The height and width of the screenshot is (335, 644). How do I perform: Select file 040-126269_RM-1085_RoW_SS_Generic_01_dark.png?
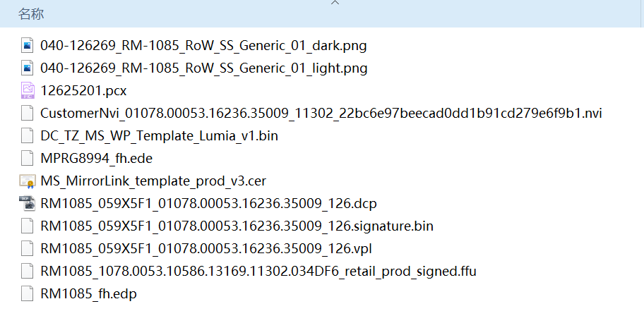click(203, 46)
